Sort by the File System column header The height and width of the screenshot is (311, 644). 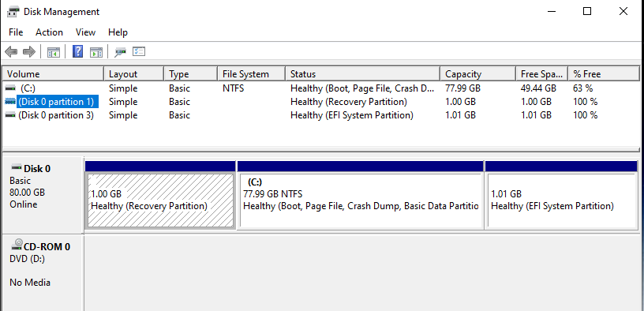click(x=251, y=74)
